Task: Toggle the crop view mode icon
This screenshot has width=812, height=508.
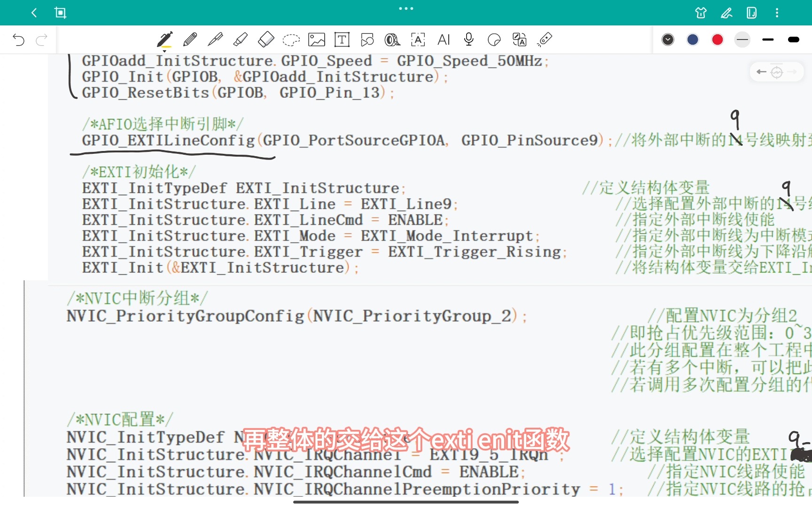Action: 60,13
